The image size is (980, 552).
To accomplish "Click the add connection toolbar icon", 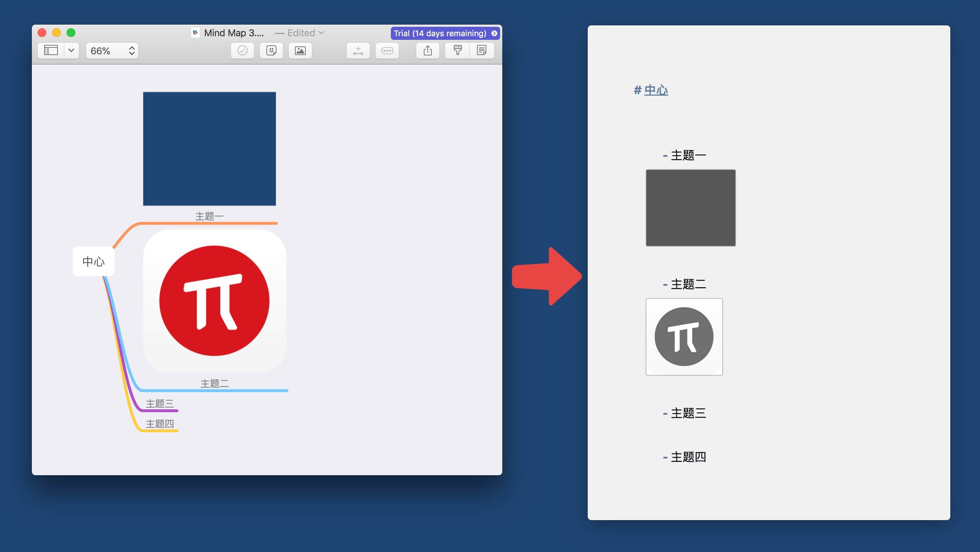I will [x=358, y=51].
